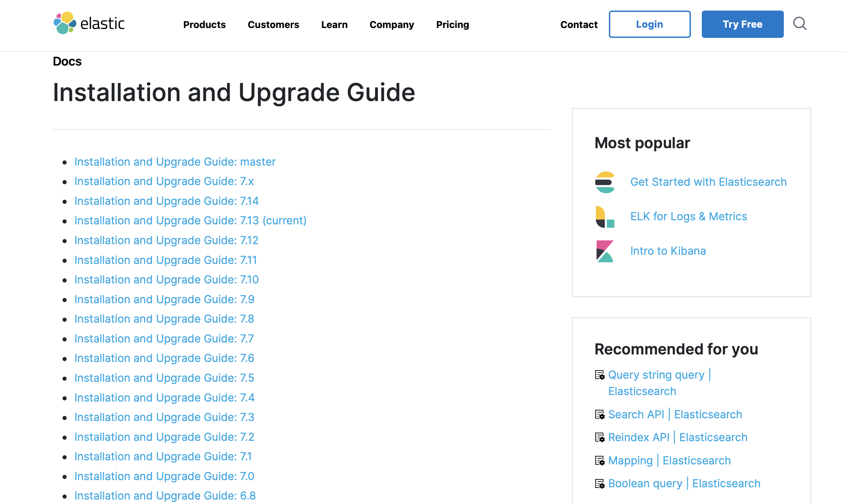Go to the Pricing page
The height and width of the screenshot is (504, 846).
click(x=452, y=25)
